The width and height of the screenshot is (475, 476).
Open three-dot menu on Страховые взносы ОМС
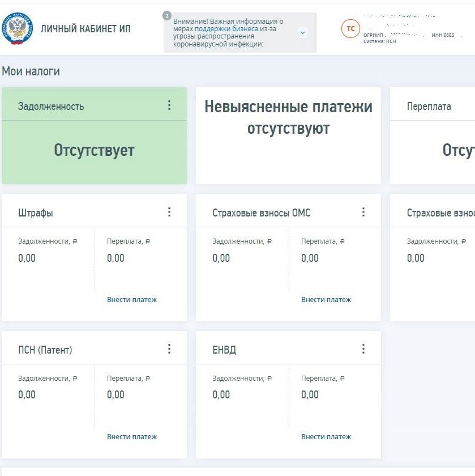(x=363, y=212)
